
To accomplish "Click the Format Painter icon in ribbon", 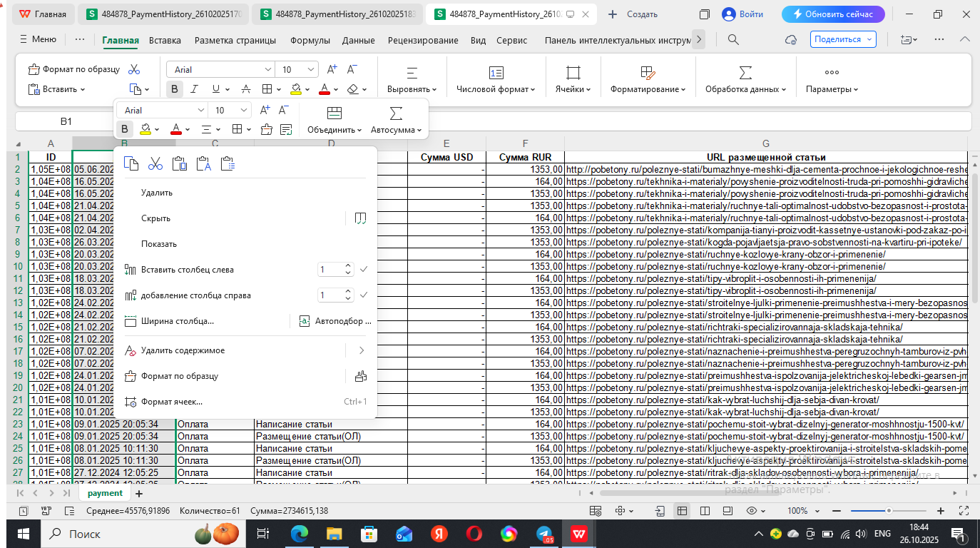I will click(34, 69).
